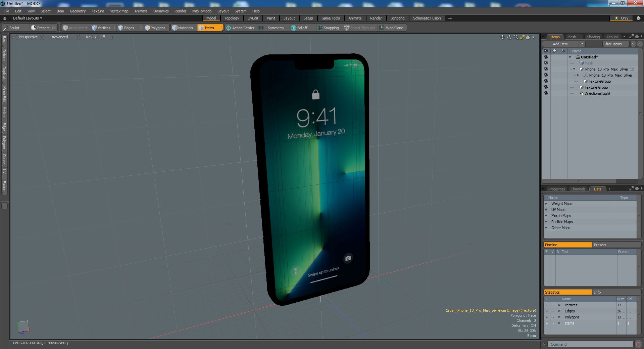Open the Vertex Map menu
Image resolution: width=644 pixels, height=349 pixels.
point(119,11)
